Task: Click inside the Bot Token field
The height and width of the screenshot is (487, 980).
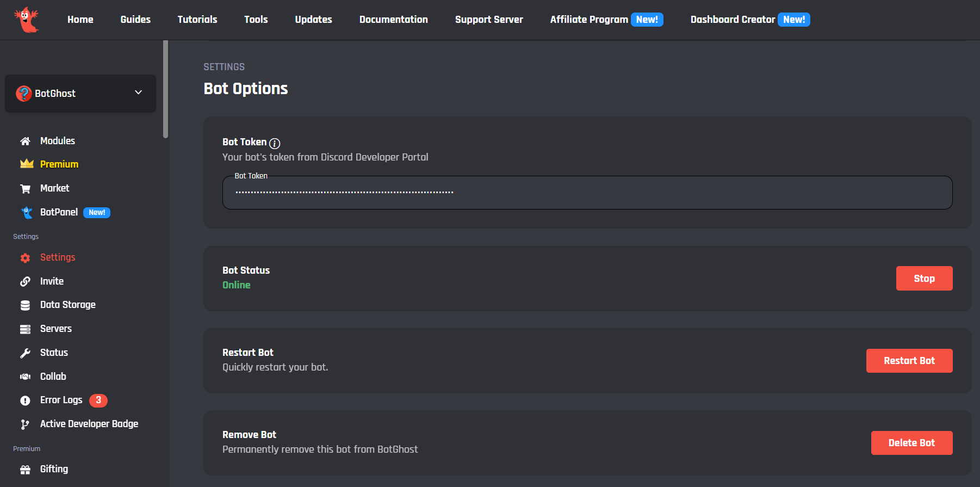Action: click(x=587, y=192)
